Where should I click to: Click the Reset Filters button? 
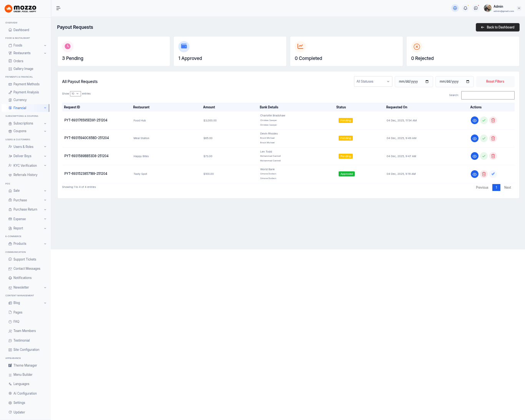click(495, 81)
